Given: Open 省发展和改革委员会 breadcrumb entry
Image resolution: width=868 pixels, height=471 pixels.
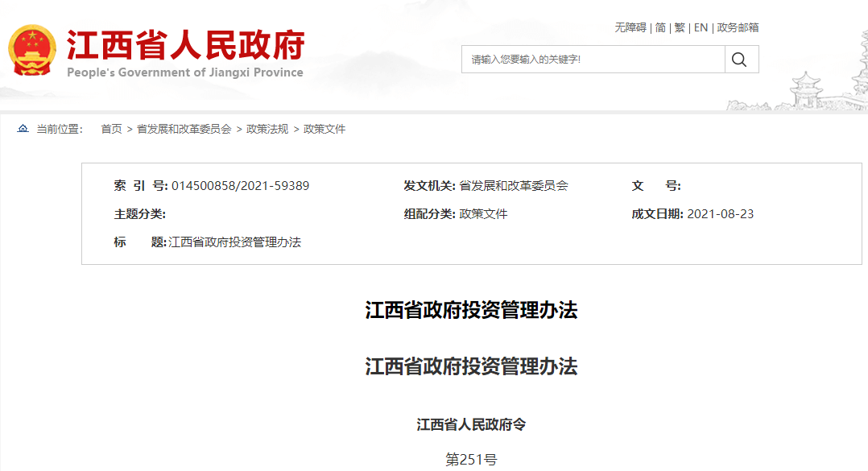Looking at the screenshot, I should (180, 129).
